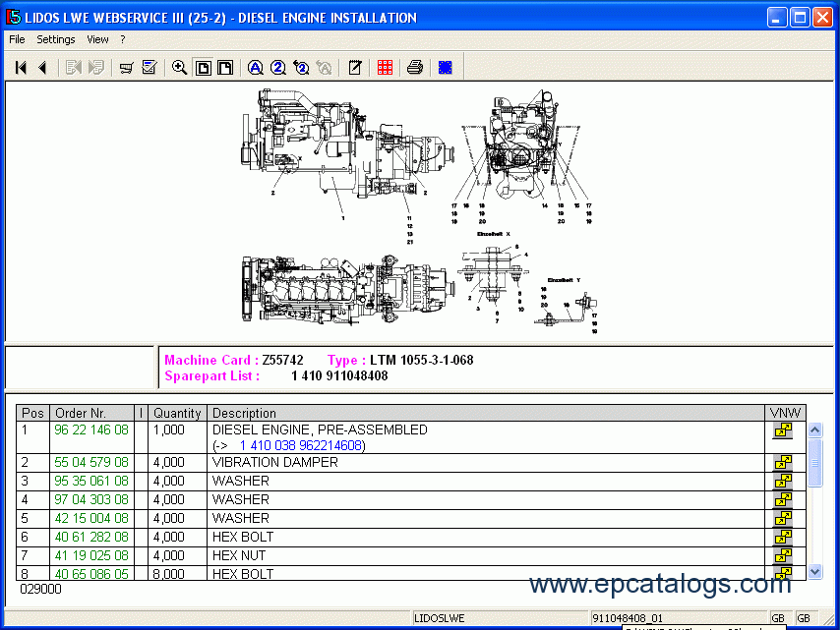Screen dimensions: 840x630
Task: Click the blue EU flag language icon
Action: click(x=446, y=68)
